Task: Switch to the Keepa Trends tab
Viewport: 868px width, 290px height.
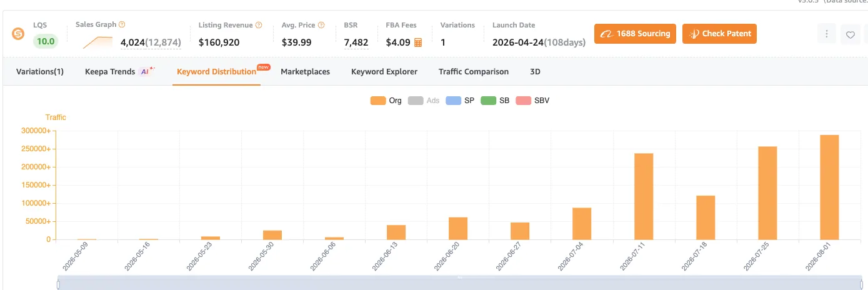Action: tap(110, 72)
